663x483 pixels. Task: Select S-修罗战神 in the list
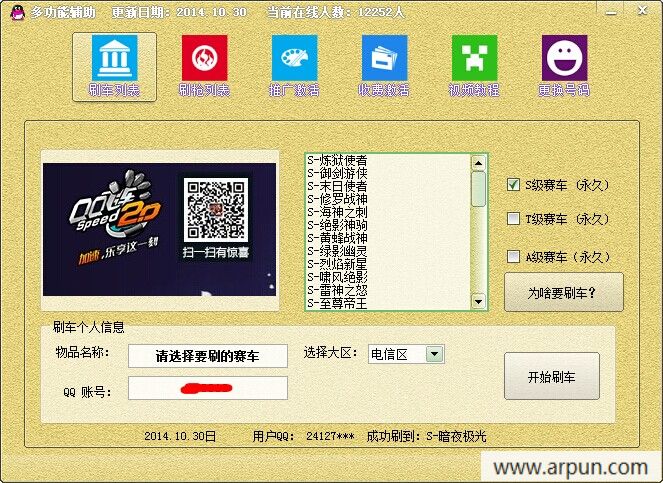(337, 199)
